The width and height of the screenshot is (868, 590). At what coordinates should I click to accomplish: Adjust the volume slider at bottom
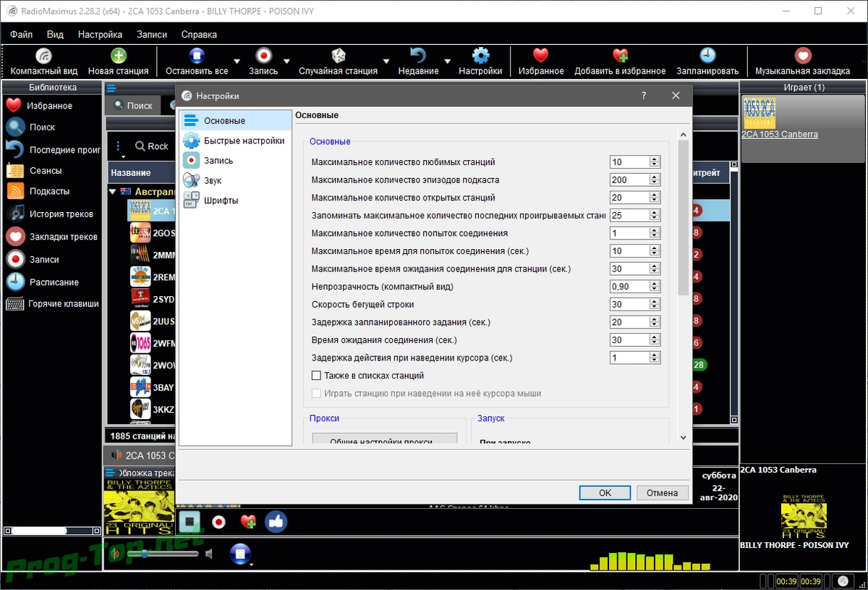[x=163, y=554]
